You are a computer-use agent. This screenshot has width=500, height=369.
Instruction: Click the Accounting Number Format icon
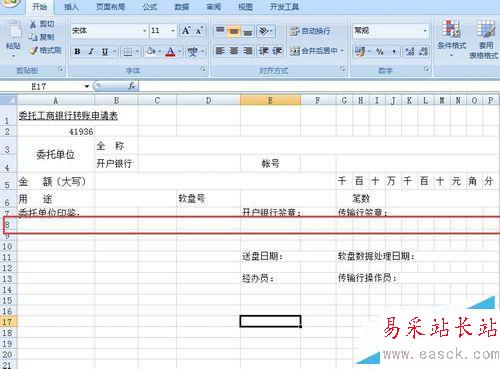click(x=360, y=51)
